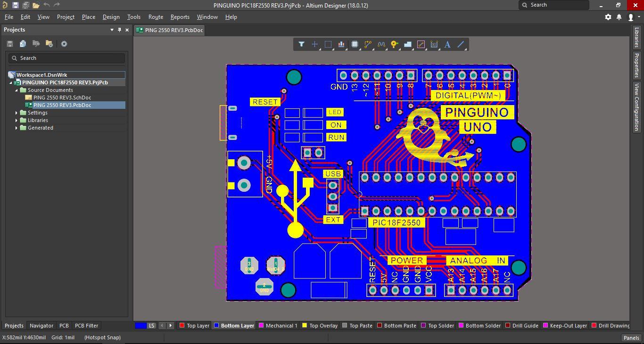644x344 pixels.
Task: Switch to the Navigator panel tab
Action: point(41,326)
